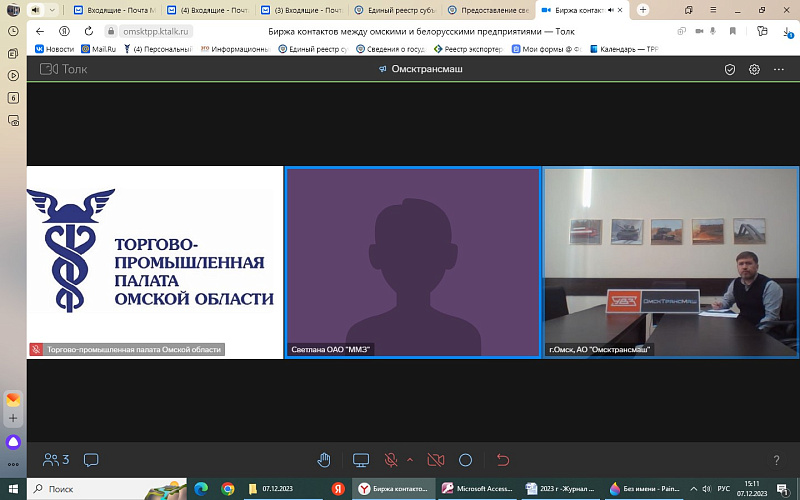Screen dimensions: 800x500
Task: Start recording with the circle button
Action: point(465,460)
